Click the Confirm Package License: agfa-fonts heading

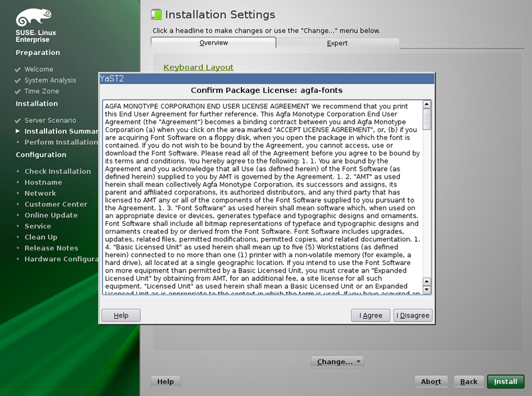(x=267, y=90)
